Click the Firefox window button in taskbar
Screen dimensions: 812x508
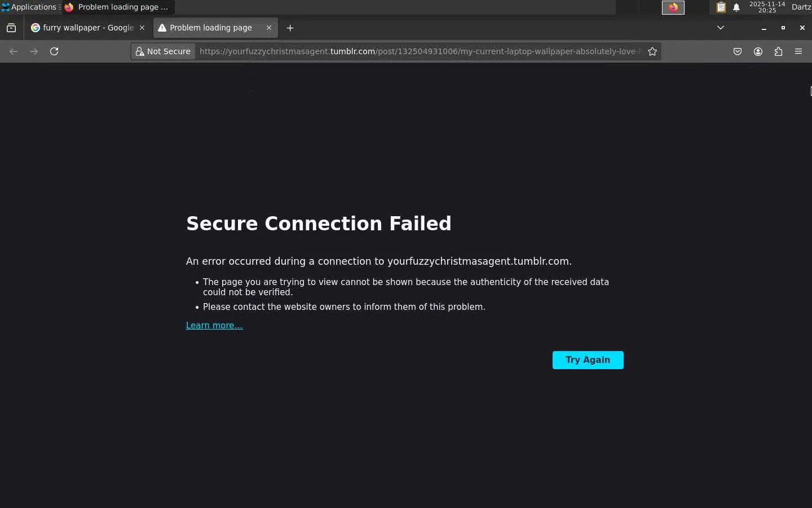tap(118, 7)
